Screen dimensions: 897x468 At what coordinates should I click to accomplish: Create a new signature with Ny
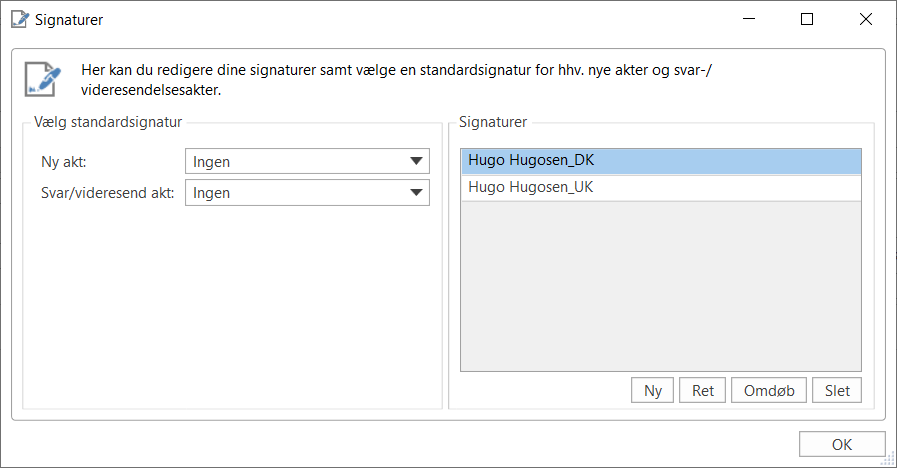coord(653,390)
